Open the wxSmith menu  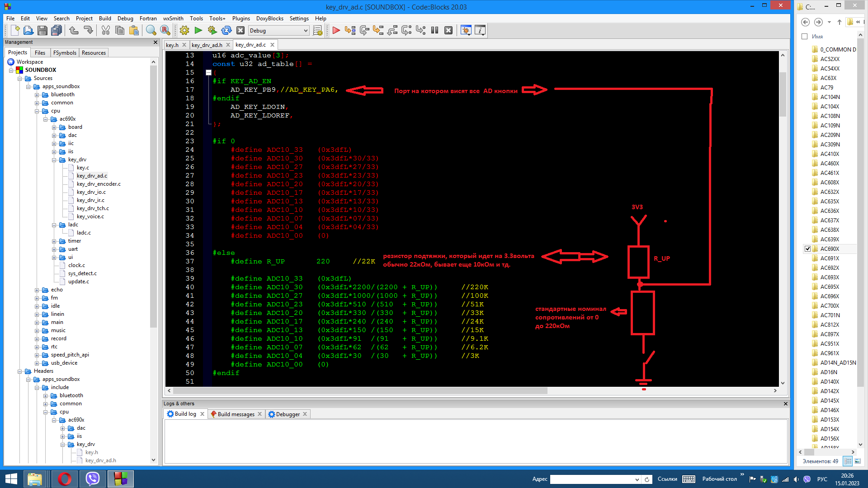[x=173, y=19]
